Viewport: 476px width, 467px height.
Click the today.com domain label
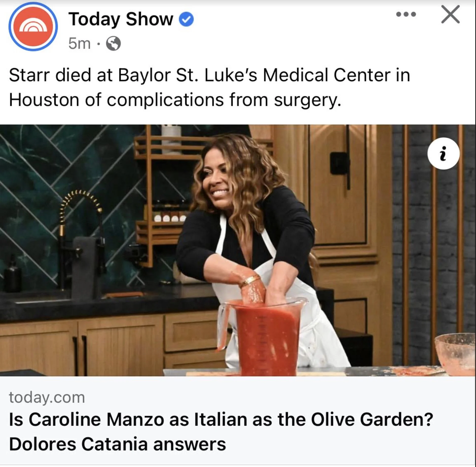point(47,397)
